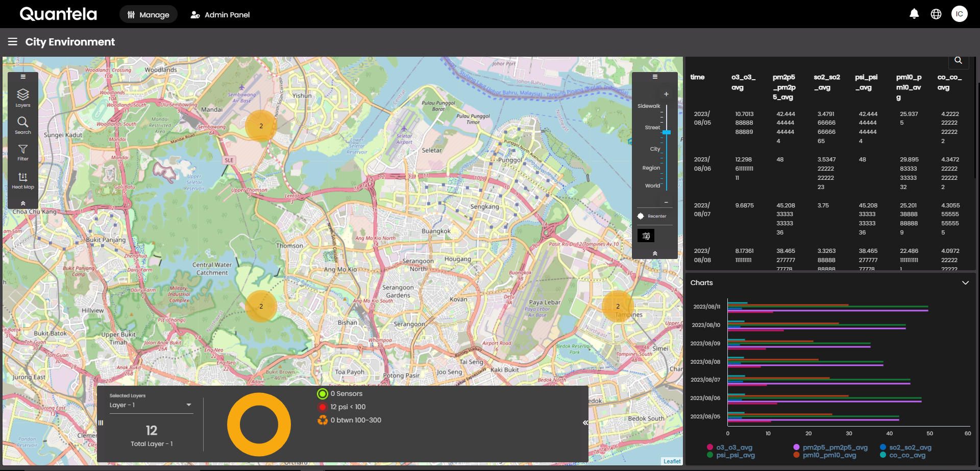
Task: Collapse the Charts section
Action: click(965, 283)
